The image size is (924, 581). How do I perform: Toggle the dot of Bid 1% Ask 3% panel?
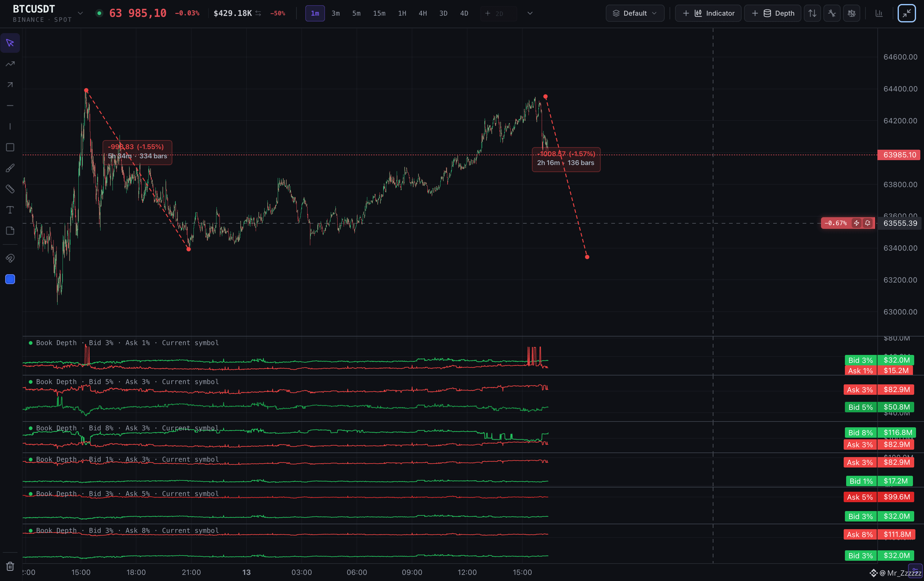coord(31,459)
